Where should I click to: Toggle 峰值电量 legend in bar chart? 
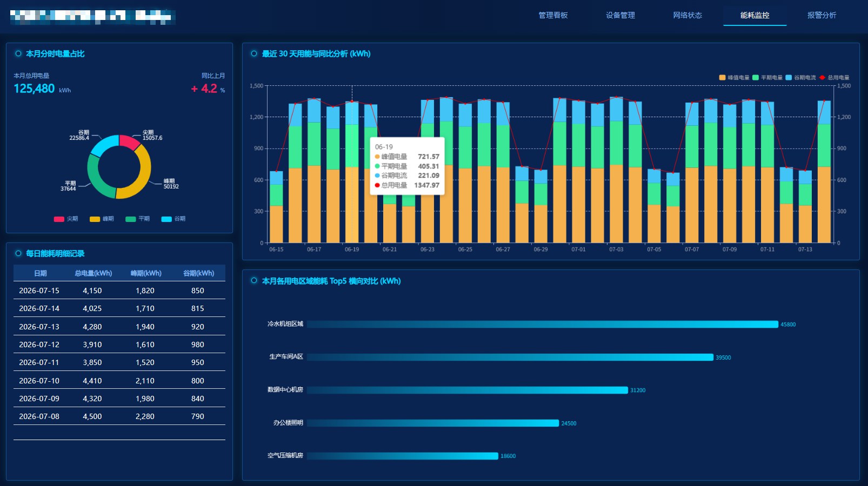tap(734, 78)
